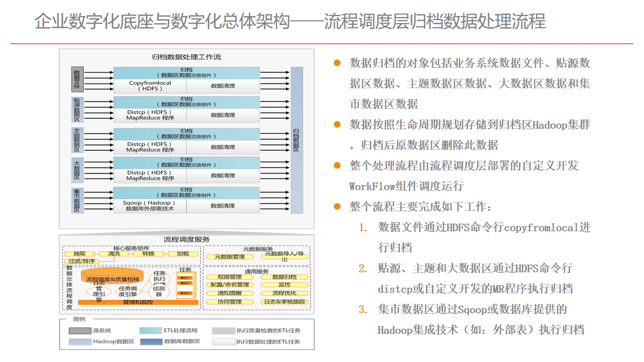Click the 配置/命名管理 pill

(230, 285)
